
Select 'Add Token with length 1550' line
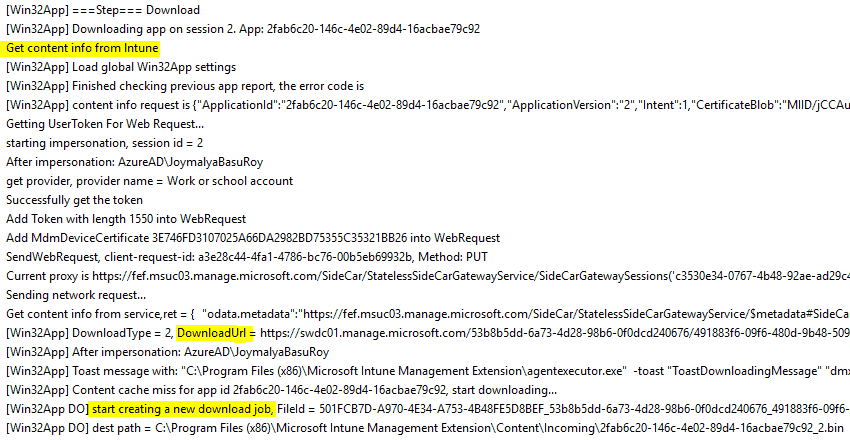(x=126, y=219)
